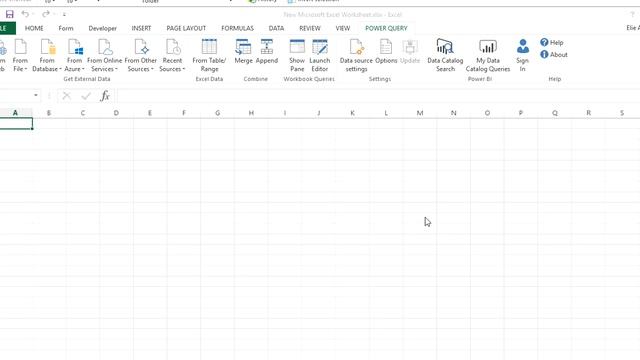Confirm formula entry with check button
The height and width of the screenshot is (360, 640).
(x=86, y=96)
